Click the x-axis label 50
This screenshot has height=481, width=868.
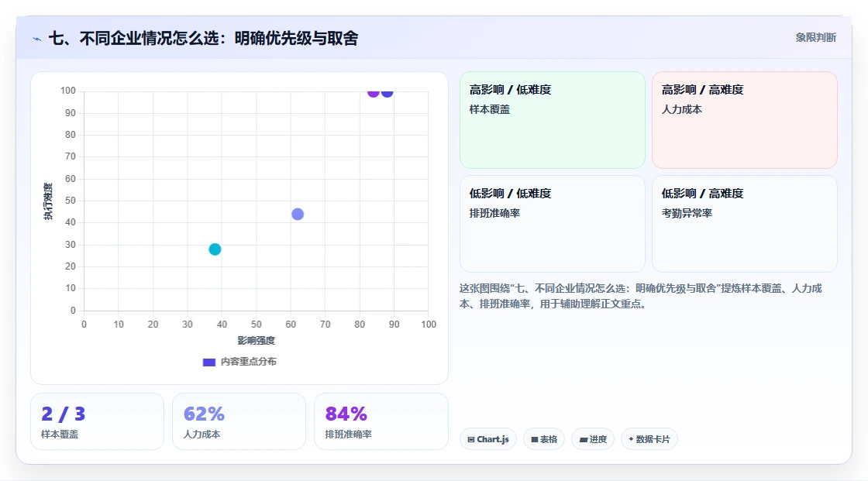pos(257,325)
